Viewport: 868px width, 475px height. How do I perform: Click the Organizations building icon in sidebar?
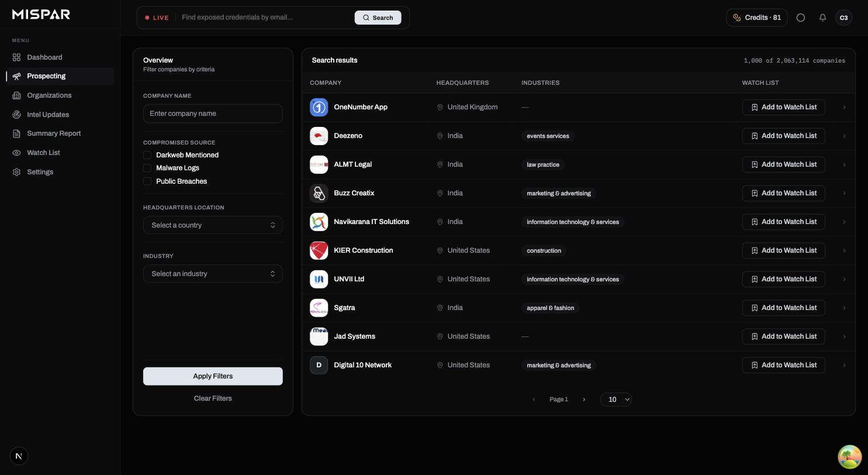point(16,95)
